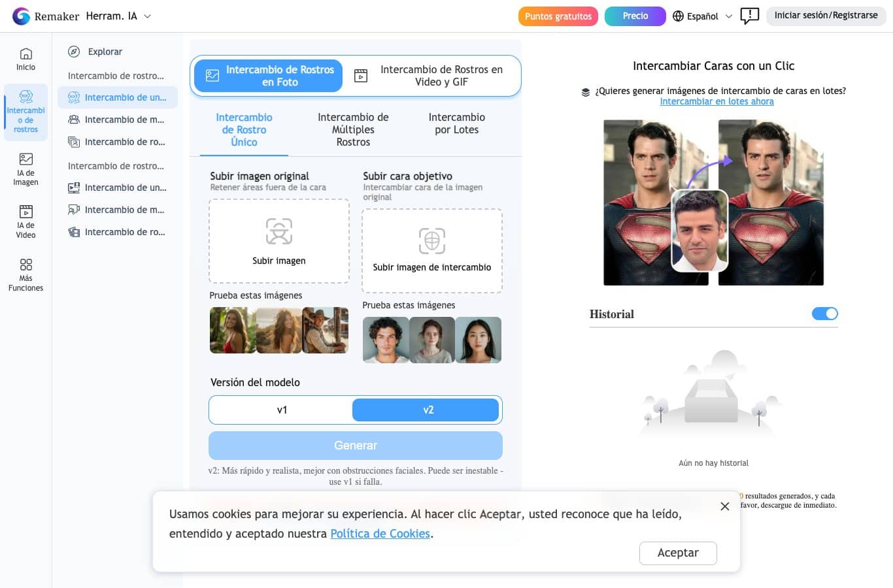The width and height of the screenshot is (893, 588).
Task: Click the face scan icon in Subir imagen
Action: tap(279, 231)
